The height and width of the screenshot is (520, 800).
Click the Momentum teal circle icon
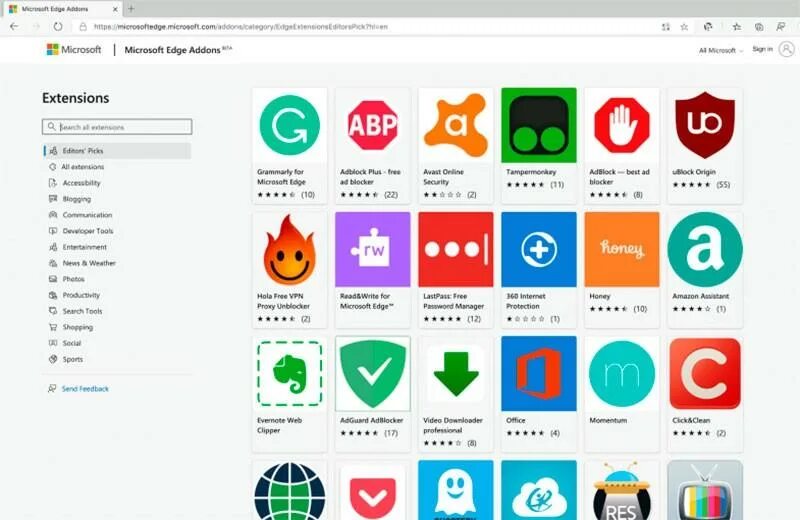(622, 374)
